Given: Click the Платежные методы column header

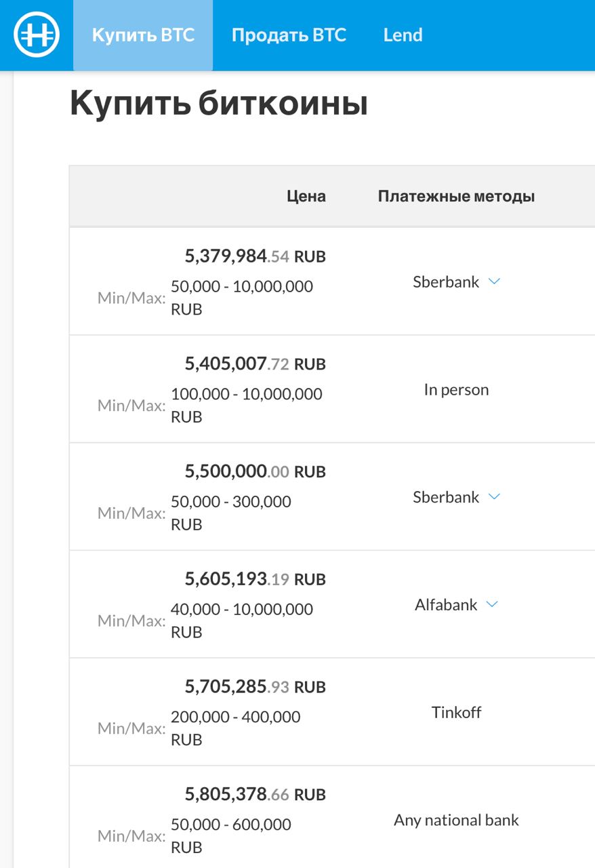Looking at the screenshot, I should (456, 196).
